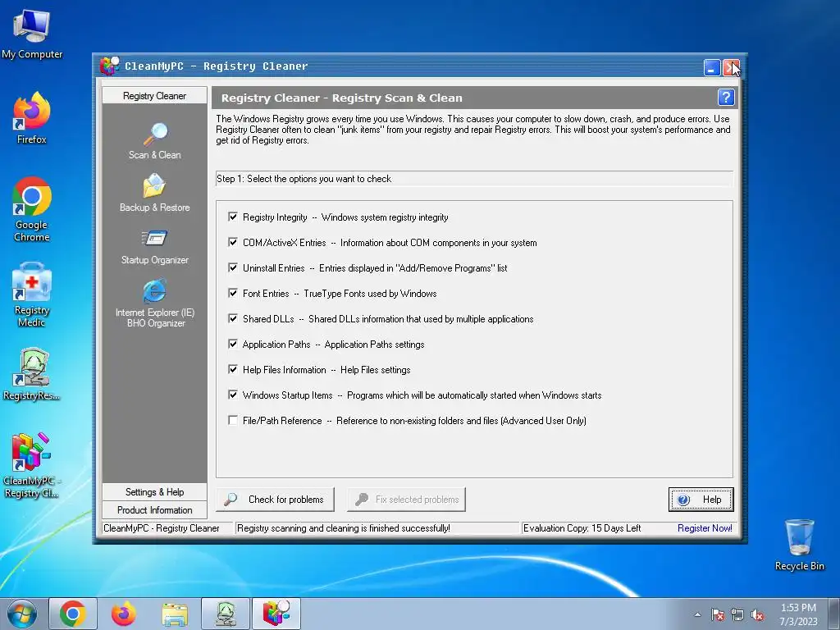
Task: Click Check for problems button
Action: pos(275,500)
